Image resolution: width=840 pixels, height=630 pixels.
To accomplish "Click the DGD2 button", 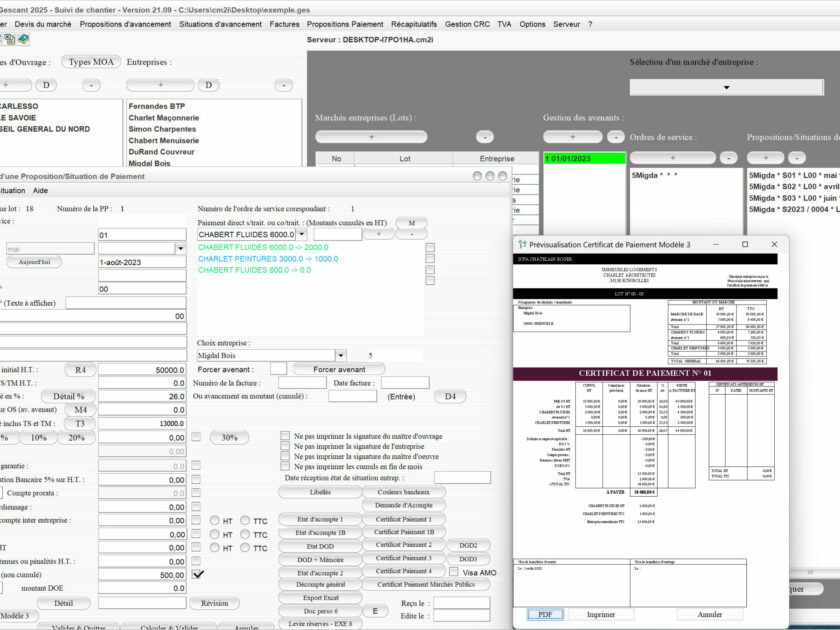I will point(468,545).
